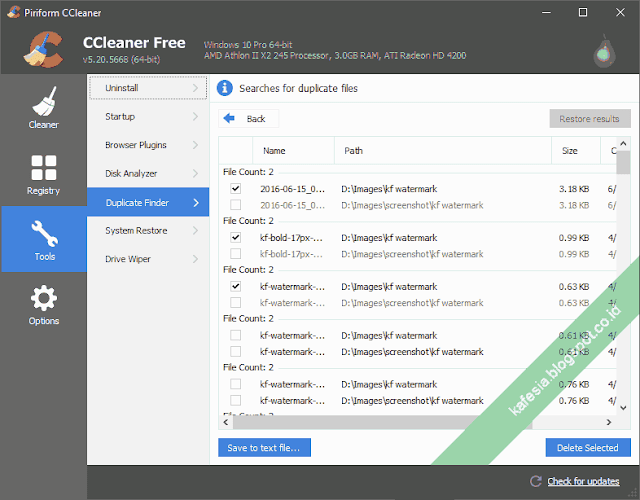Click the scroll down arrow
The width and height of the screenshot is (640, 500).
[623, 408]
